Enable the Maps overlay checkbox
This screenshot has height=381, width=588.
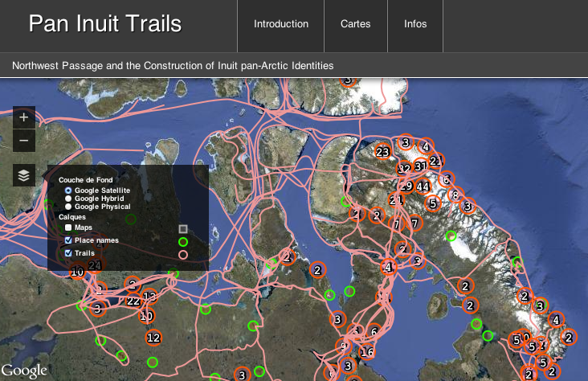(x=68, y=228)
